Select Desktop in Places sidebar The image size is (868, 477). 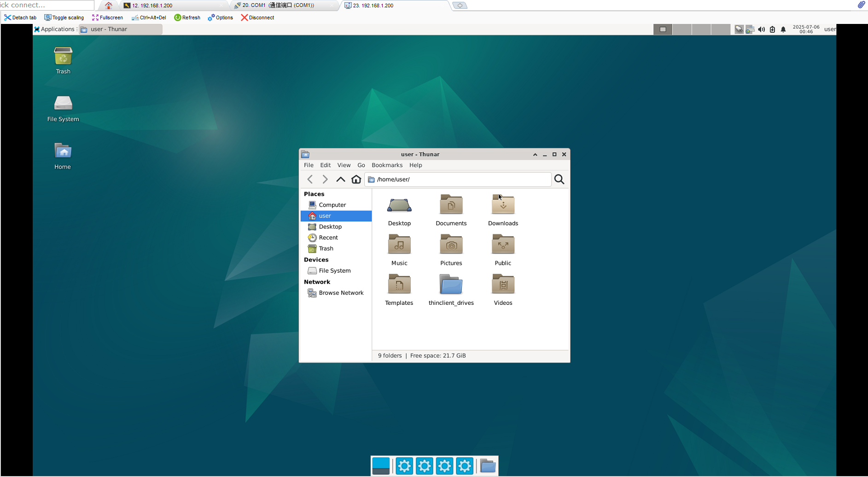tap(336, 227)
